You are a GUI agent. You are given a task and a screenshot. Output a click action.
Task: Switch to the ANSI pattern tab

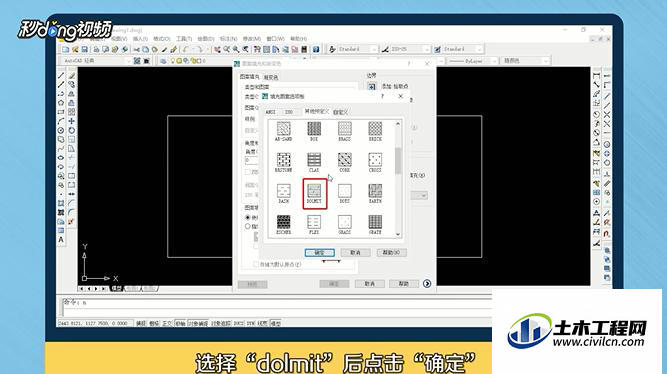[271, 112]
